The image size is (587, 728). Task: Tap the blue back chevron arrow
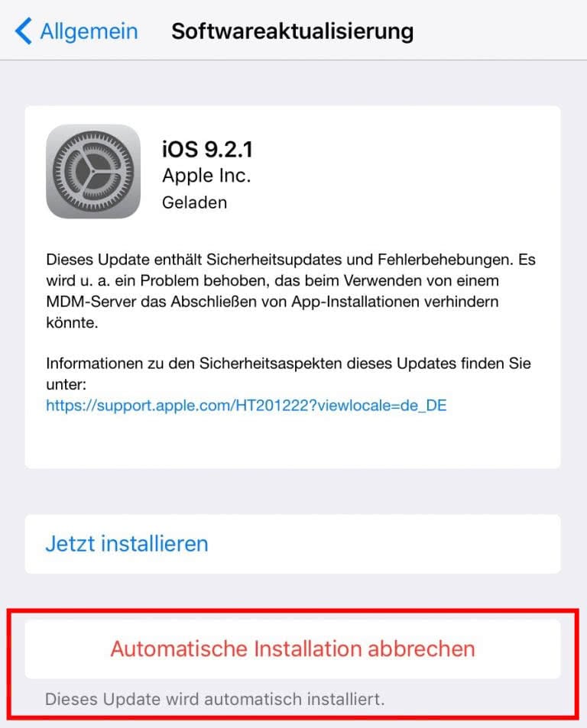point(23,31)
